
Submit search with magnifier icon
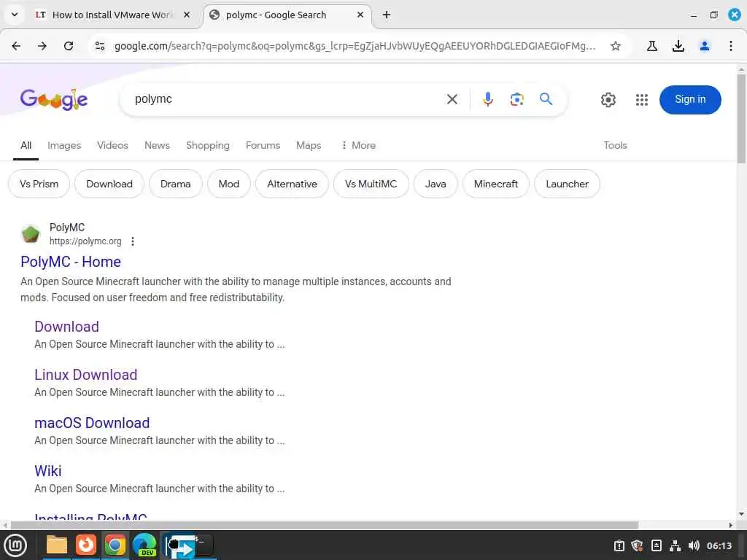tap(546, 99)
